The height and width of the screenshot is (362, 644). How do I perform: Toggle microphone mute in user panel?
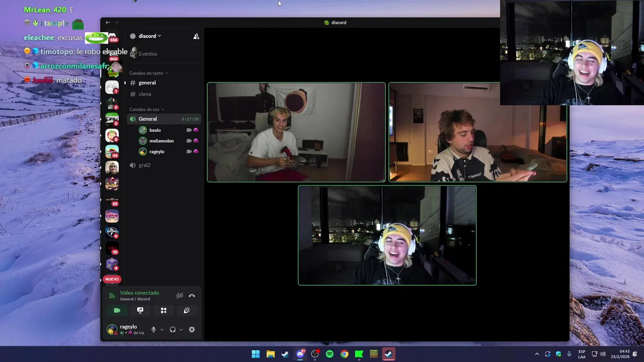click(x=153, y=330)
